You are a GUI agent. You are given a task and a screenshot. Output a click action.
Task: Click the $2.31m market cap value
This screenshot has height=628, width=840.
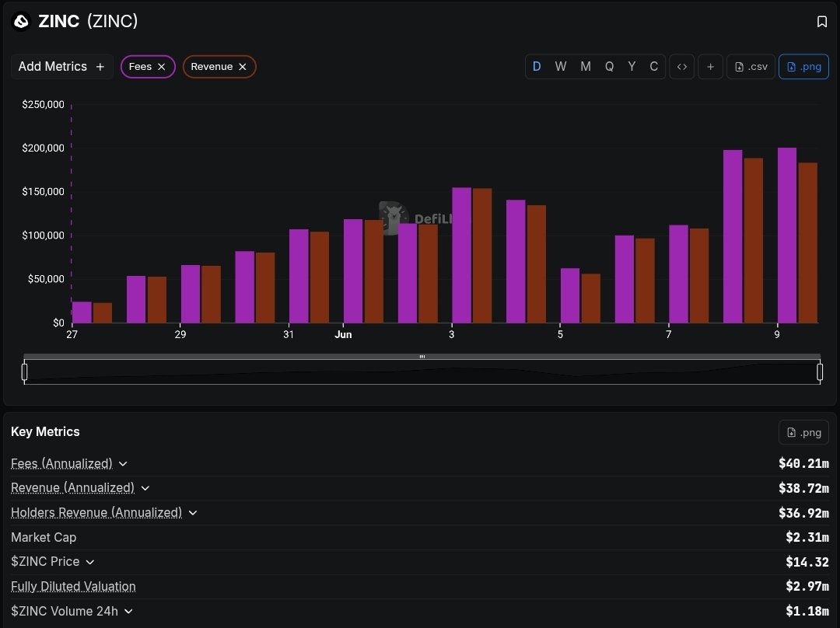click(x=807, y=537)
